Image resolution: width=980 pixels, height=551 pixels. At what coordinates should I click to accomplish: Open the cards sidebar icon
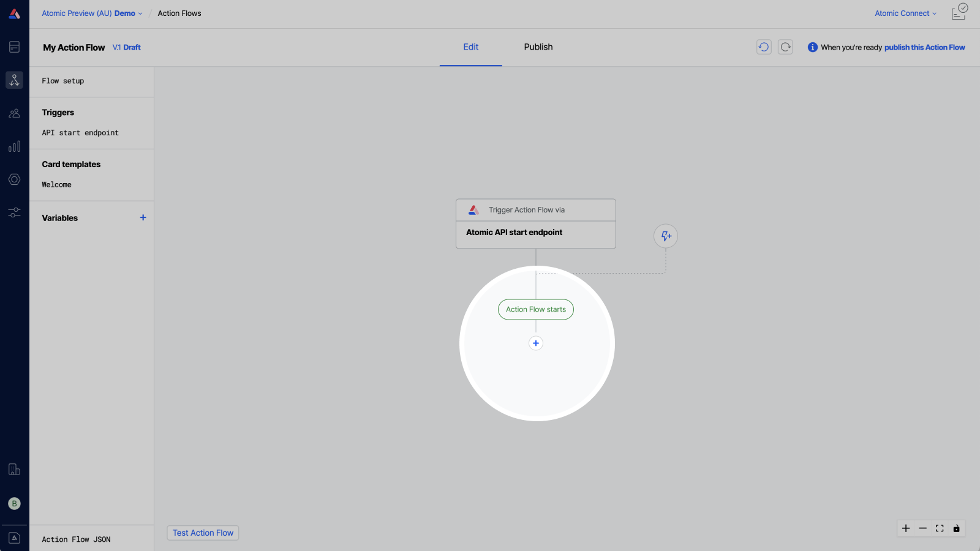[15, 47]
